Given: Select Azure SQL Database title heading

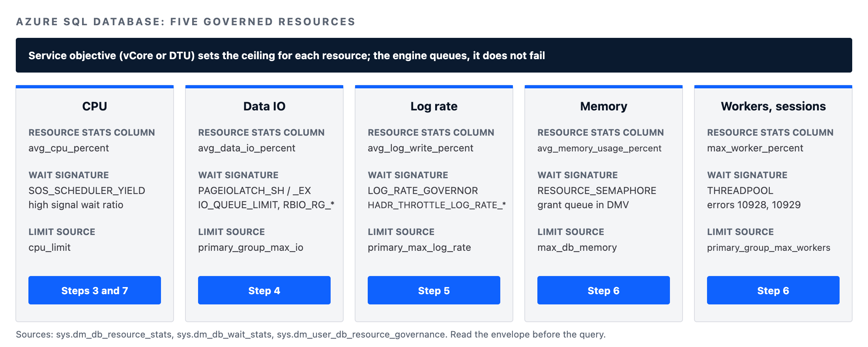Looking at the screenshot, I should coord(186,22).
